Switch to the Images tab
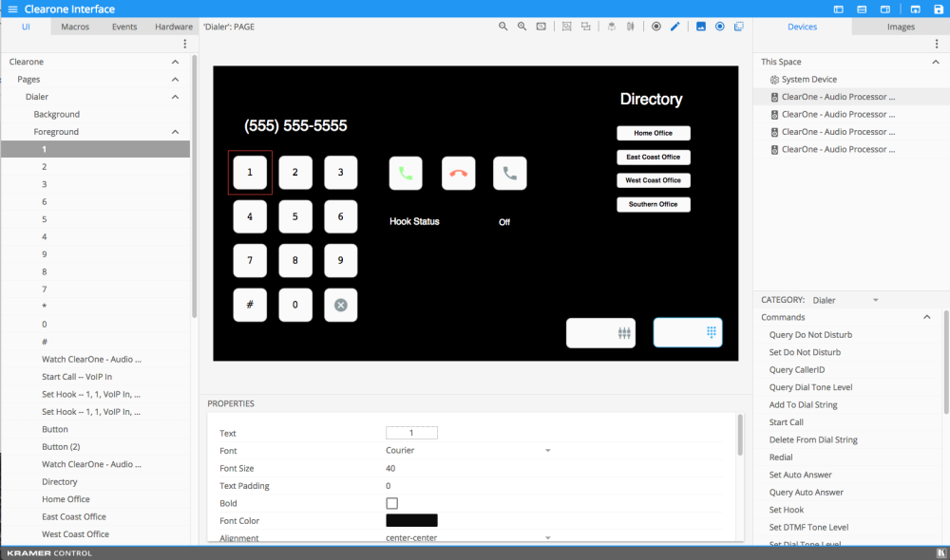Viewport: 950px width, 560px height. (901, 27)
